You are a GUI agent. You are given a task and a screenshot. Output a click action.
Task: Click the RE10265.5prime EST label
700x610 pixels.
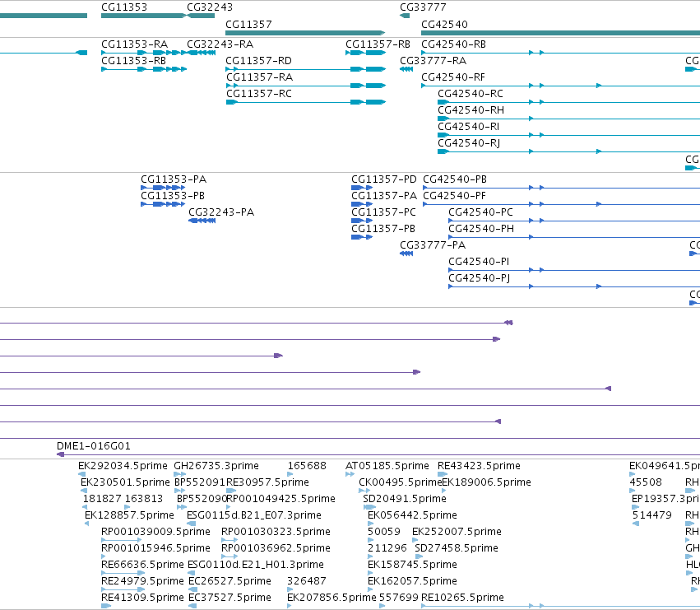pos(462,598)
